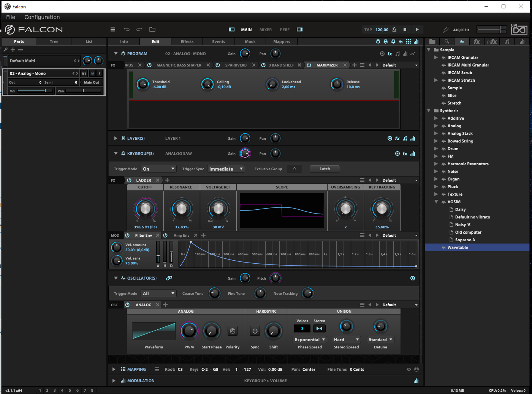532x394 pixels.
Task: Click the tuning fork icon
Action: click(x=446, y=30)
